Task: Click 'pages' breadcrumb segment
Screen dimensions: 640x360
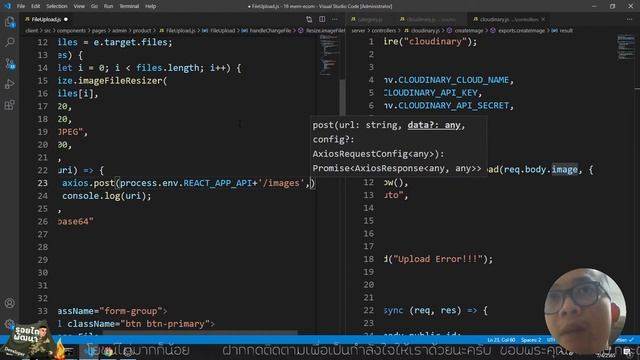Action: coord(98,31)
